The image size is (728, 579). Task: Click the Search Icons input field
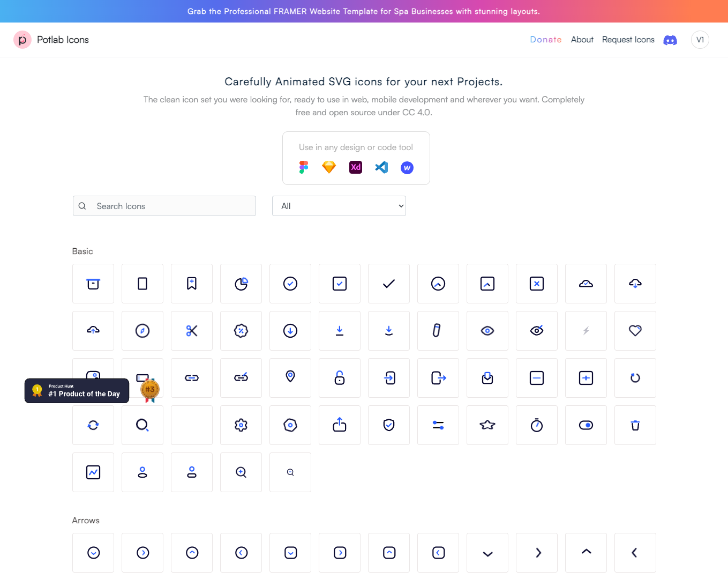(164, 206)
